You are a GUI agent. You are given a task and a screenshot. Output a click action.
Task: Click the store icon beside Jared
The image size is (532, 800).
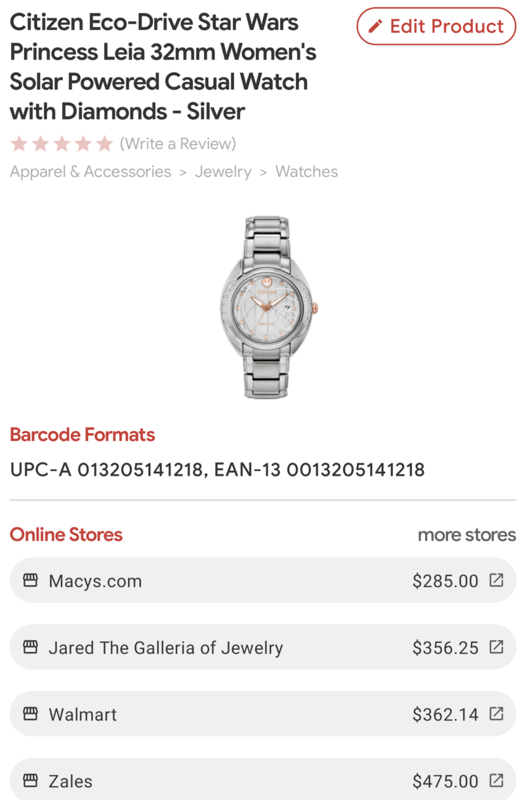pyautogui.click(x=31, y=647)
